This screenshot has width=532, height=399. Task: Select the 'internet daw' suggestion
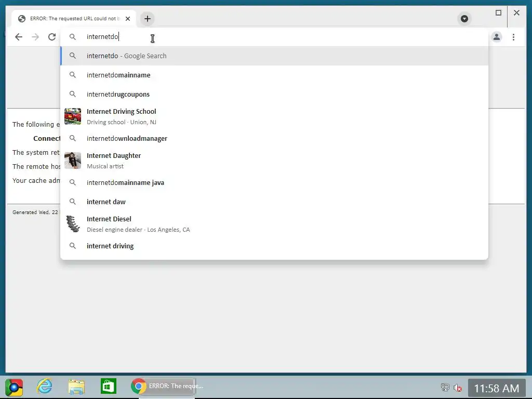pos(274,202)
